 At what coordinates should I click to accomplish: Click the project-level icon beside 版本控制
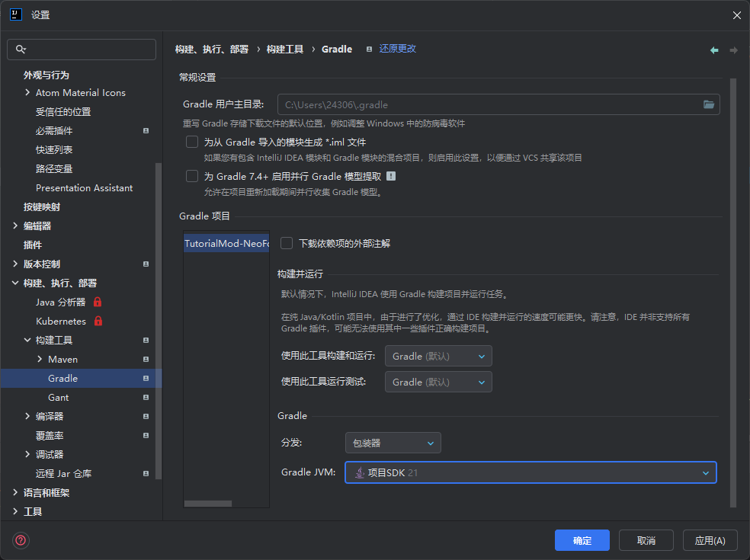click(146, 264)
